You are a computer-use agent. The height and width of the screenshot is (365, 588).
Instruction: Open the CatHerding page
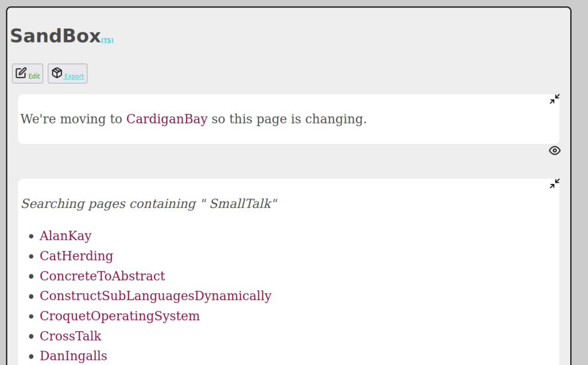point(76,256)
